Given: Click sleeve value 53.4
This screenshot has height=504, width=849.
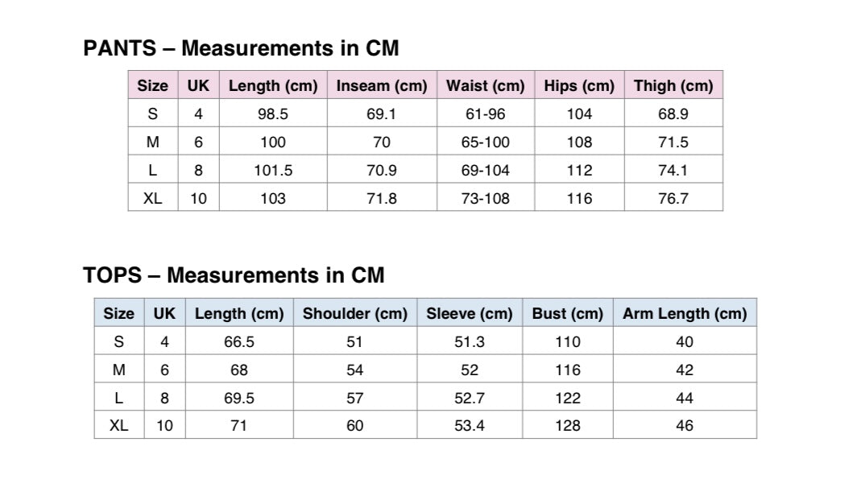Looking at the screenshot, I should coord(469,426).
